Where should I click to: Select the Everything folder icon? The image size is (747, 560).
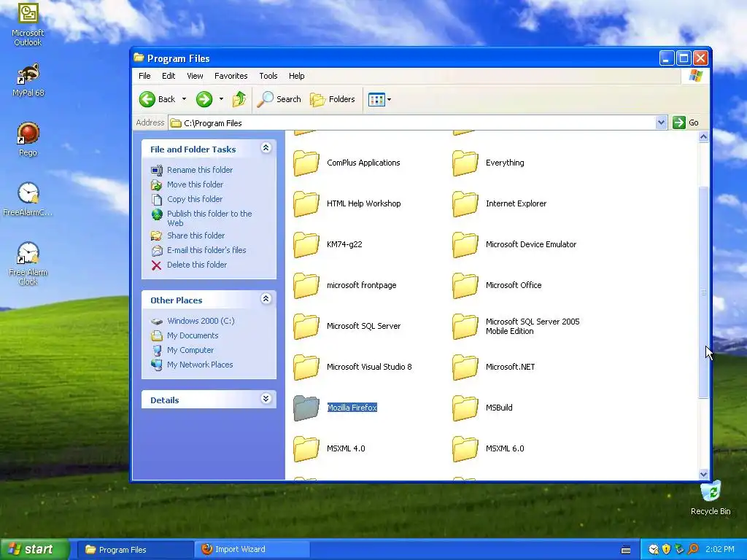pos(465,163)
